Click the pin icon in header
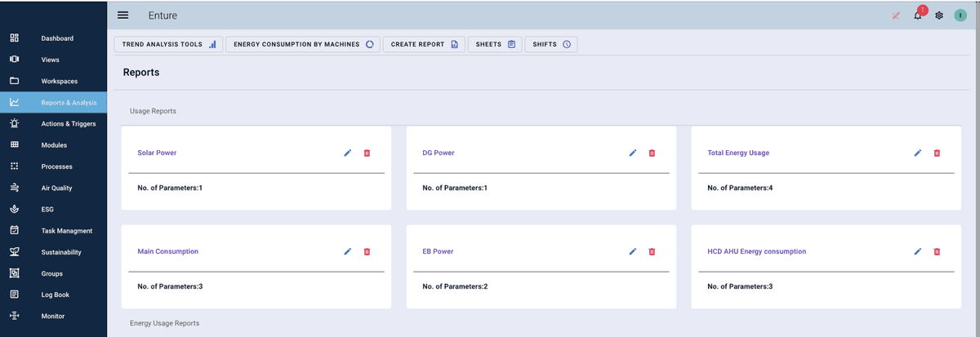The height and width of the screenshot is (337, 980). (896, 16)
